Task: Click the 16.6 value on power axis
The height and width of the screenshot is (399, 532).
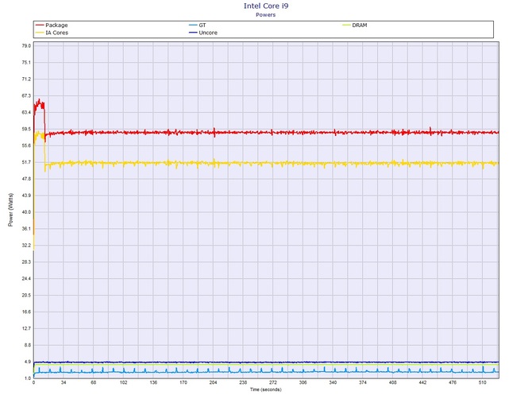Action: [x=26, y=312]
